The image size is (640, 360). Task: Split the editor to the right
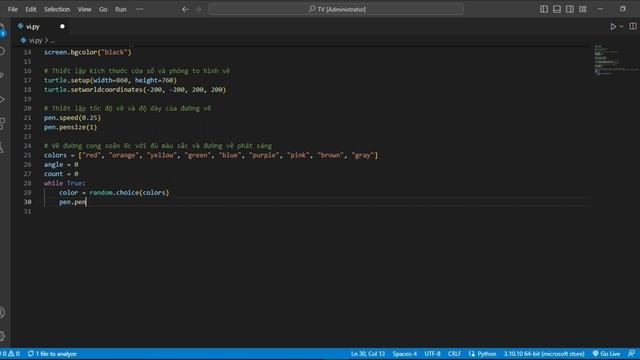click(633, 27)
